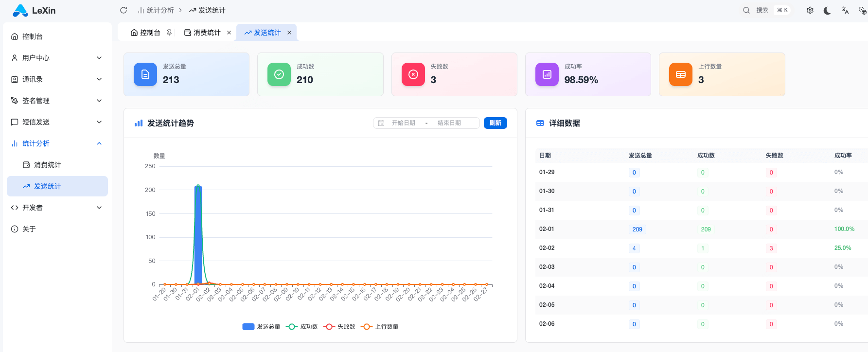
Task: Click the 100.0% 成功率 value
Action: coord(844,229)
